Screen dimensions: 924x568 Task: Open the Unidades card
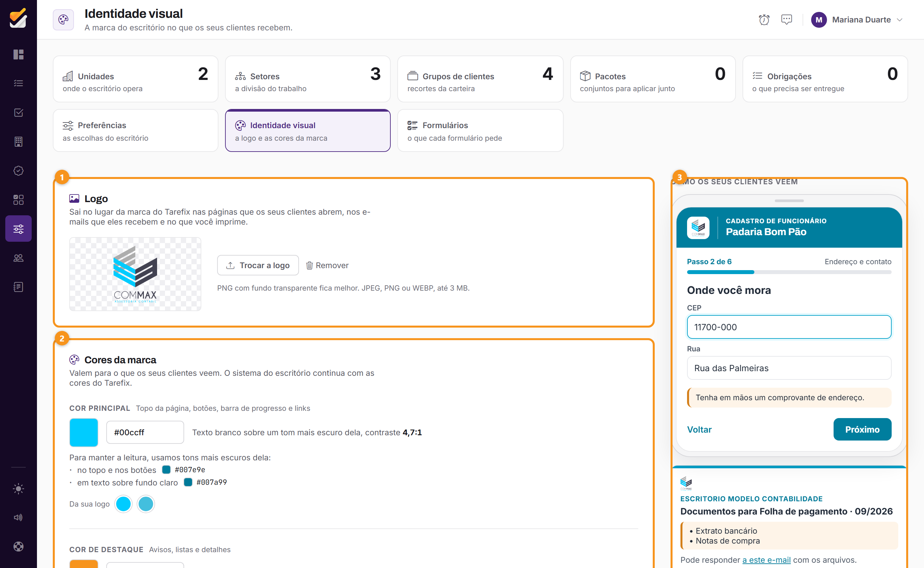(136, 79)
